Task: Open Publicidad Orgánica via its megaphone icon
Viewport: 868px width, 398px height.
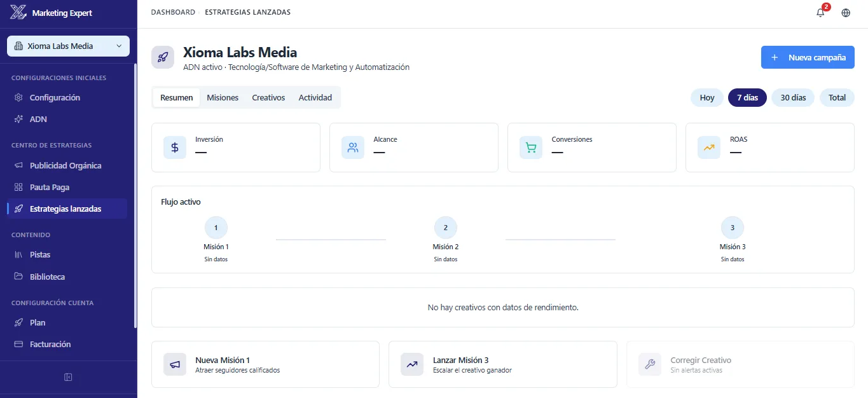Action: click(x=18, y=165)
